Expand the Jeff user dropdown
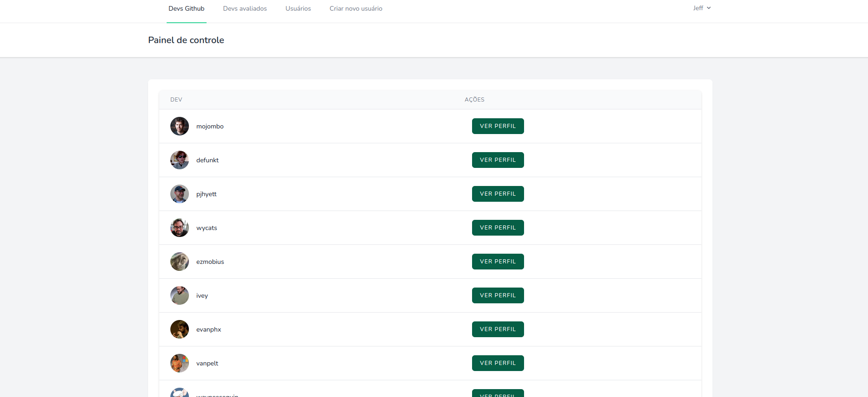The height and width of the screenshot is (397, 868). click(702, 8)
